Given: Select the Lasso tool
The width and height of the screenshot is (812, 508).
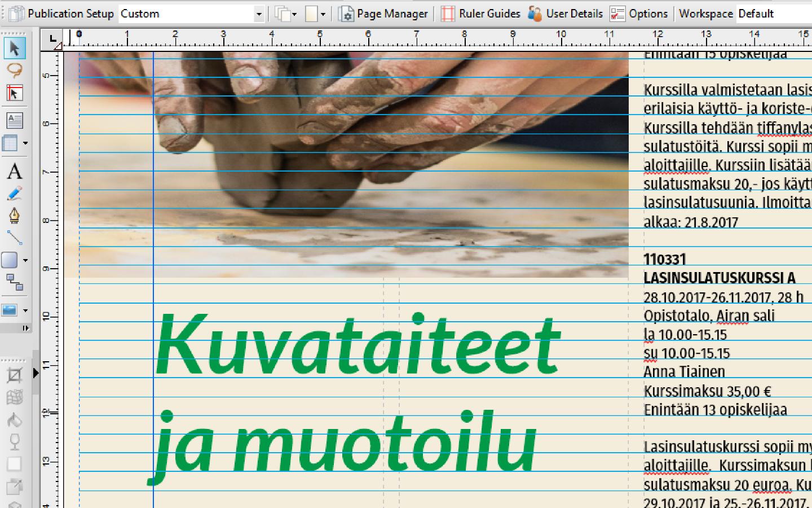Looking at the screenshot, I should tap(14, 71).
